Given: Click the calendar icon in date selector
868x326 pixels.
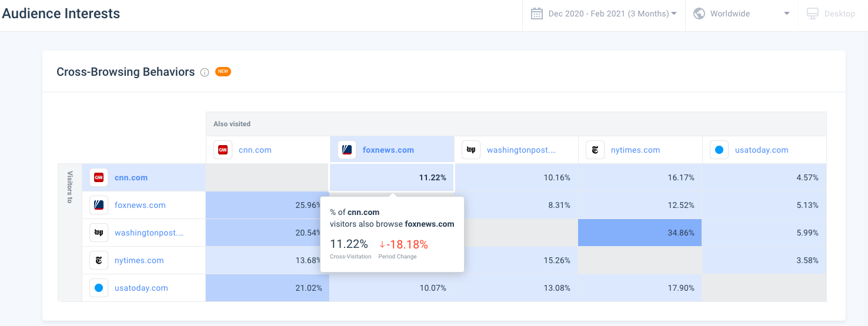Looking at the screenshot, I should [x=536, y=14].
